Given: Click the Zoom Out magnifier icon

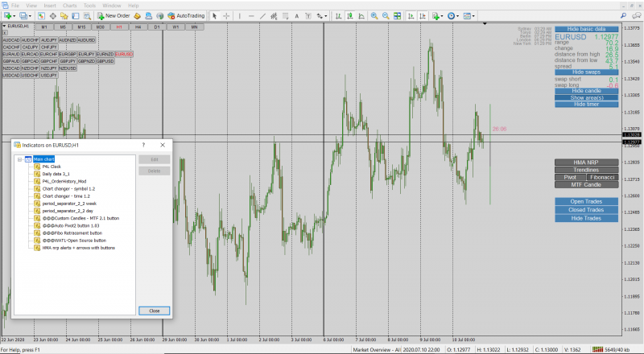Looking at the screenshot, I should [x=386, y=15].
